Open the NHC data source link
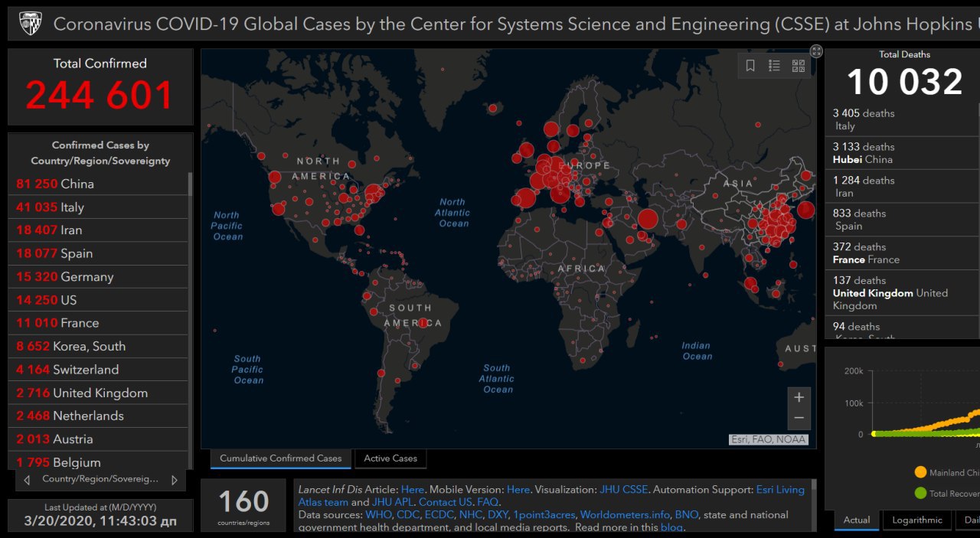Image resolution: width=980 pixels, height=538 pixels. point(470,515)
